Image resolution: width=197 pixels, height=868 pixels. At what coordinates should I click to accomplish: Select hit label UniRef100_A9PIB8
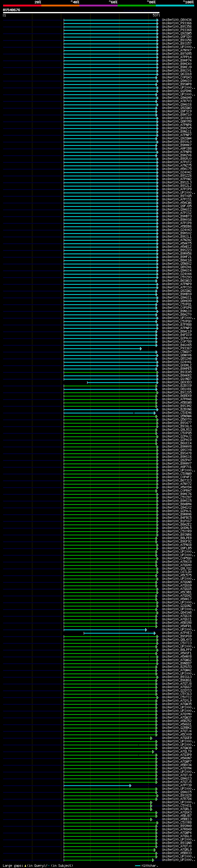[x=176, y=149]
